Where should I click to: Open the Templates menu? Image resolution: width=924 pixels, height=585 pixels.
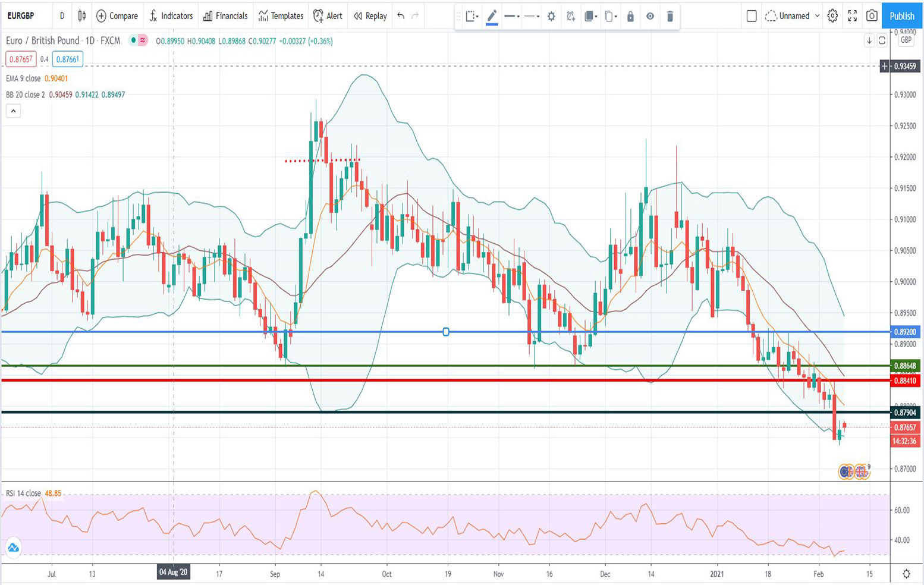(x=280, y=16)
